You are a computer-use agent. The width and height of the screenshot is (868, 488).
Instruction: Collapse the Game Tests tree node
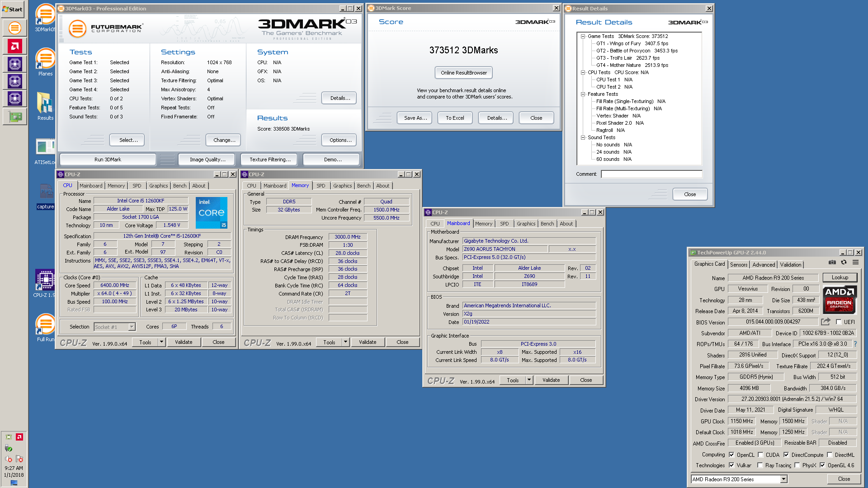583,37
